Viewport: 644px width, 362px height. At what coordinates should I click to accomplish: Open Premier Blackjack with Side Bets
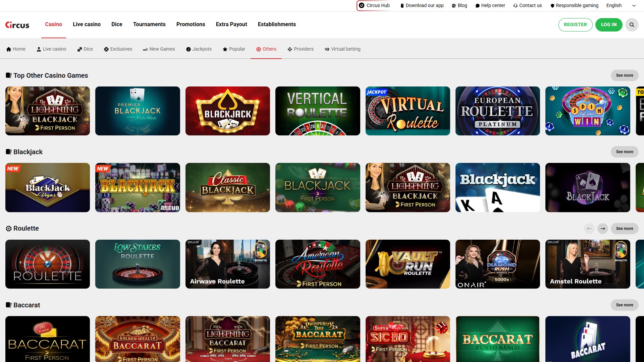[138, 111]
